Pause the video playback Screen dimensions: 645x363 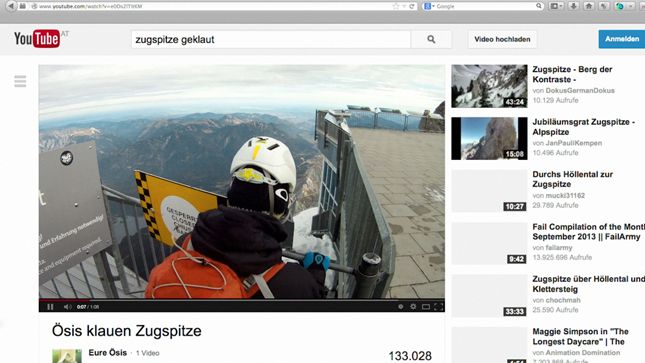click(x=50, y=307)
